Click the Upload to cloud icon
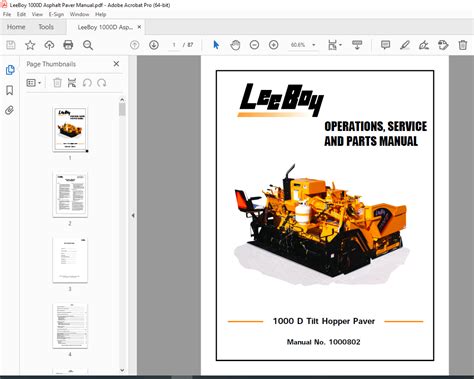Screen dimensions: 474x379 coord(49,45)
